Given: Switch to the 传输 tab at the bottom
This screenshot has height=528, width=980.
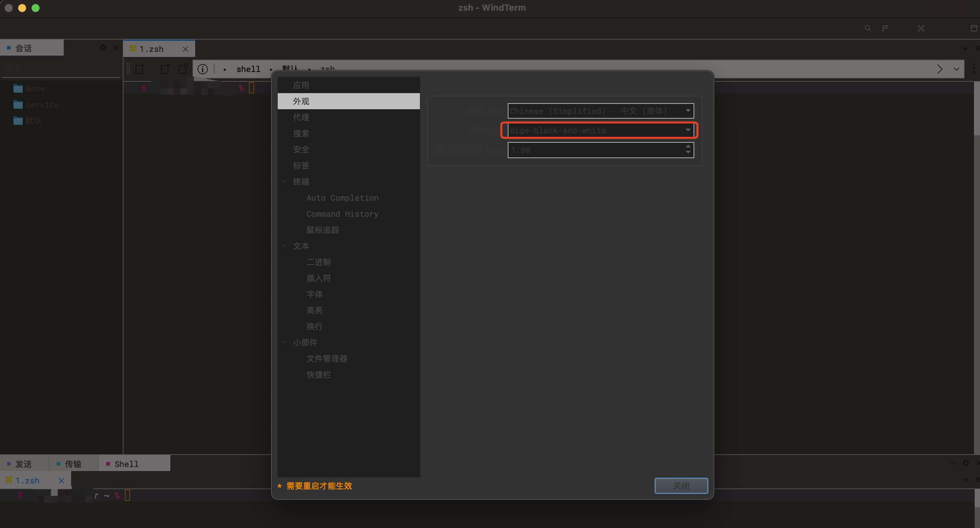Looking at the screenshot, I should click(x=74, y=463).
